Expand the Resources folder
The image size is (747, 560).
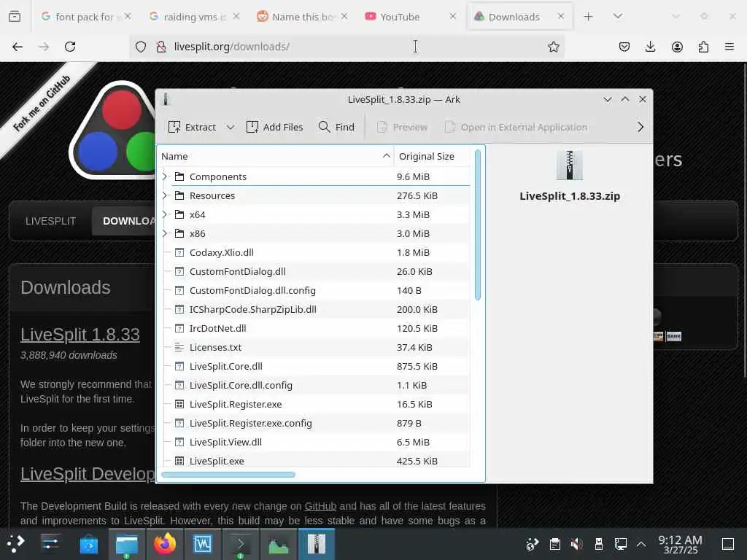click(x=165, y=195)
